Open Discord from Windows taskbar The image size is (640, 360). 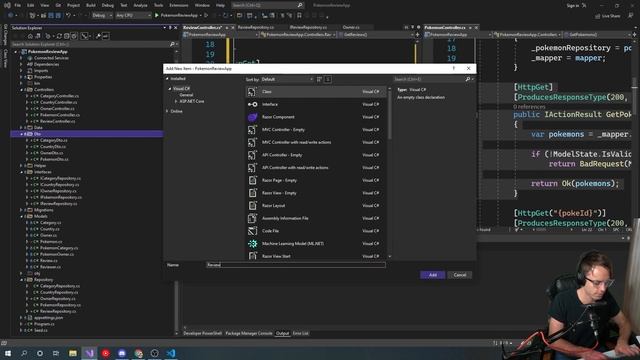click(122, 353)
